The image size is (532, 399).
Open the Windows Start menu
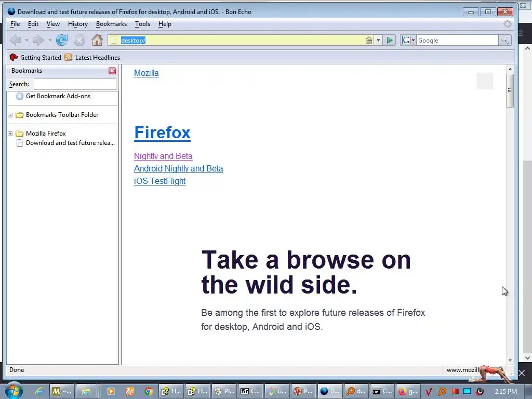click(14, 391)
